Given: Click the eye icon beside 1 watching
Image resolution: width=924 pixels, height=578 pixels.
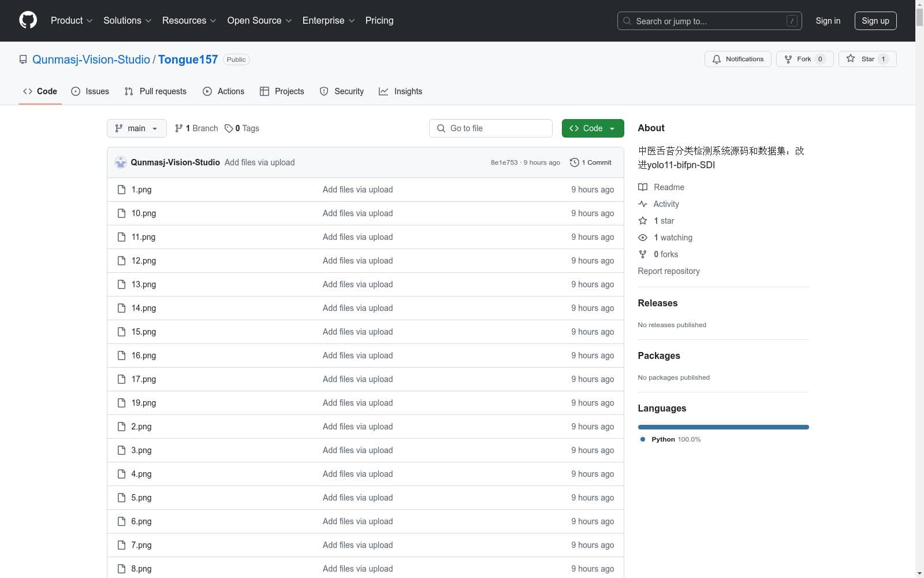Looking at the screenshot, I should point(643,238).
